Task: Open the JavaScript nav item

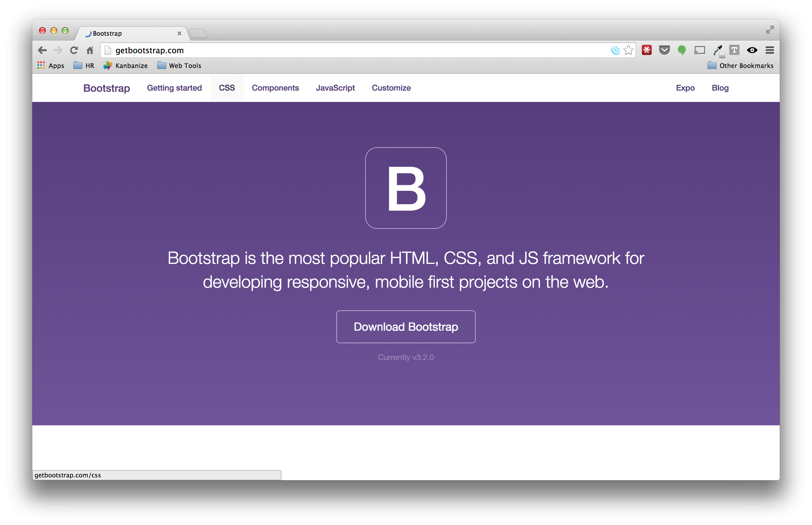Action: (x=335, y=88)
